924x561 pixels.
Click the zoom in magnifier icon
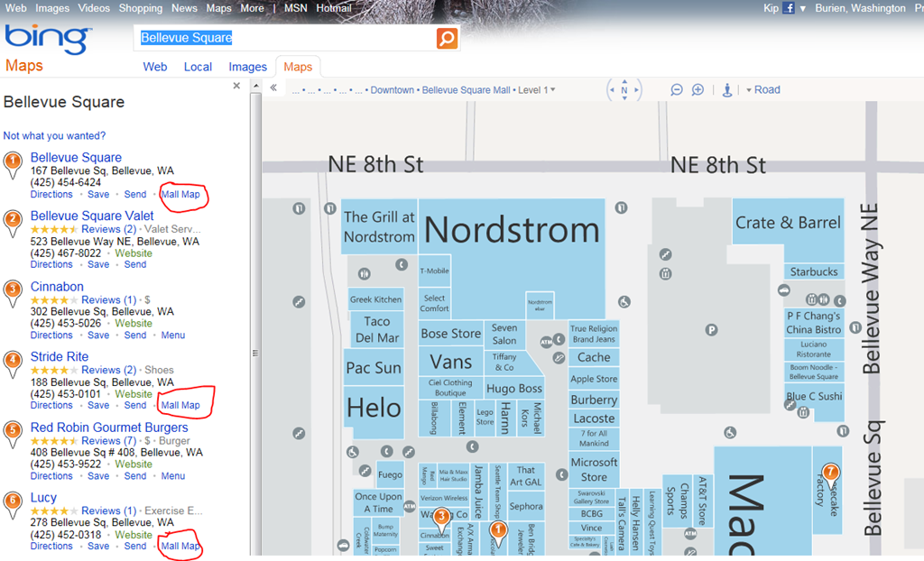(x=698, y=89)
